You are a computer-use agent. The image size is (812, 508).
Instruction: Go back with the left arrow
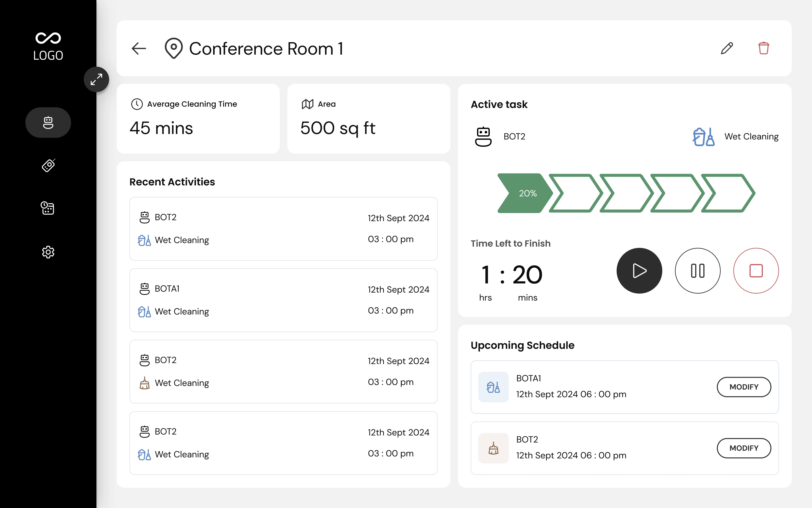(x=139, y=48)
